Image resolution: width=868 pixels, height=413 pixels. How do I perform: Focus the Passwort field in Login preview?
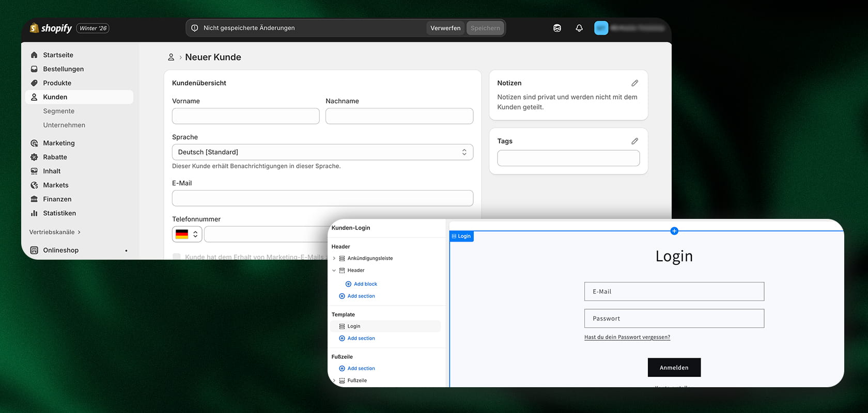click(x=674, y=319)
